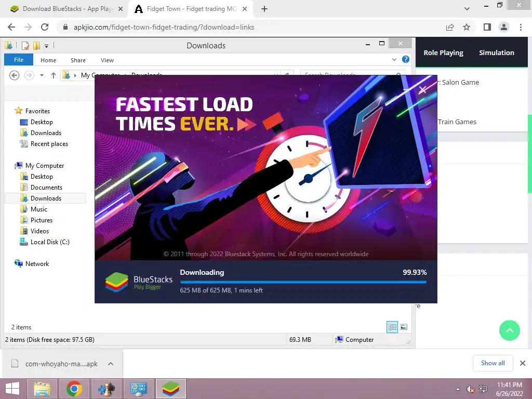532x399 pixels.
Task: Open the Windows Start button
Action: (x=12, y=389)
